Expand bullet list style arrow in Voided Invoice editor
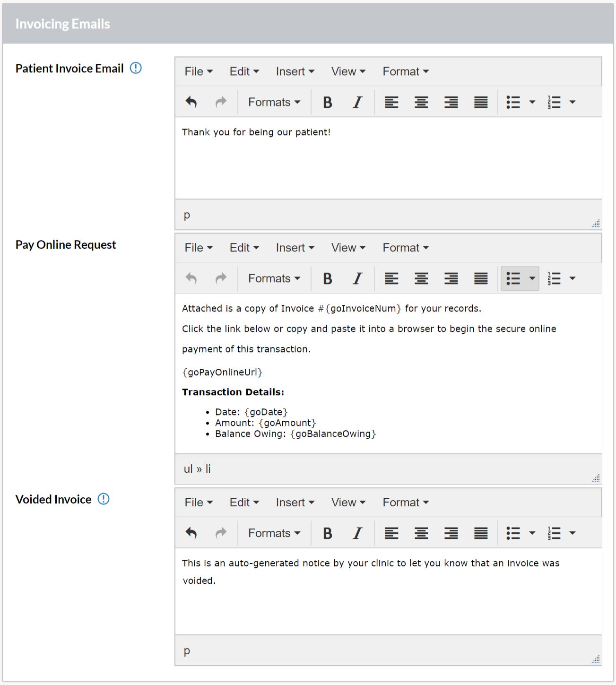The height and width of the screenshot is (685, 616). [x=532, y=533]
